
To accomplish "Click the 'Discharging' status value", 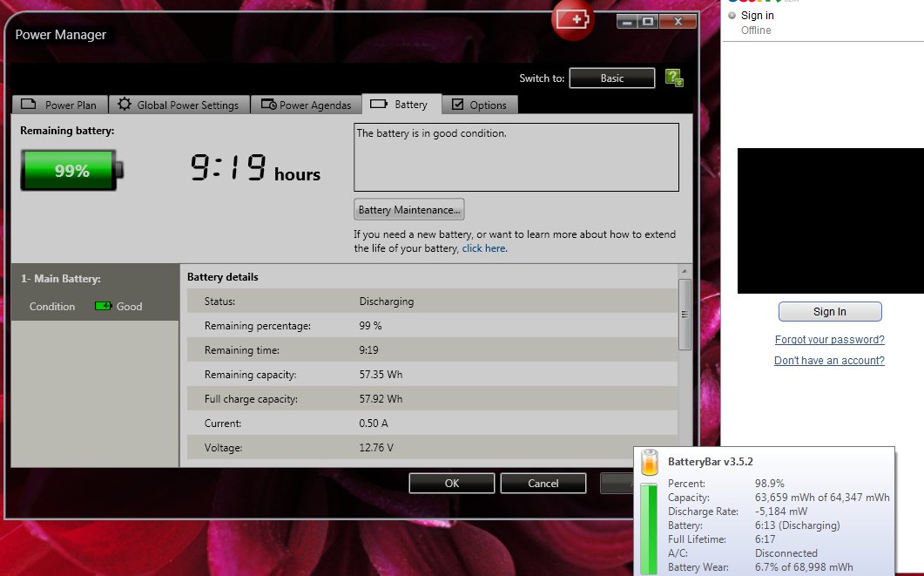I will click(387, 302).
